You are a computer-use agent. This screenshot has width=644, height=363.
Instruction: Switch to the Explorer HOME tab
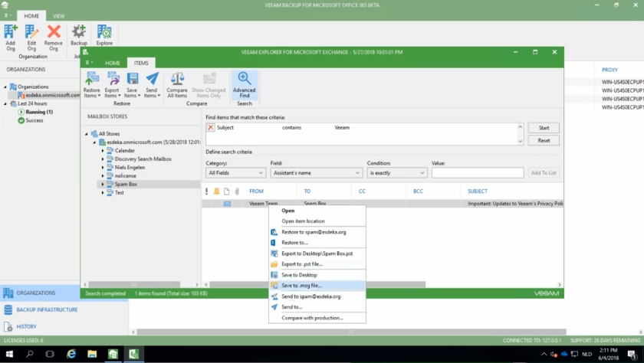click(x=113, y=63)
